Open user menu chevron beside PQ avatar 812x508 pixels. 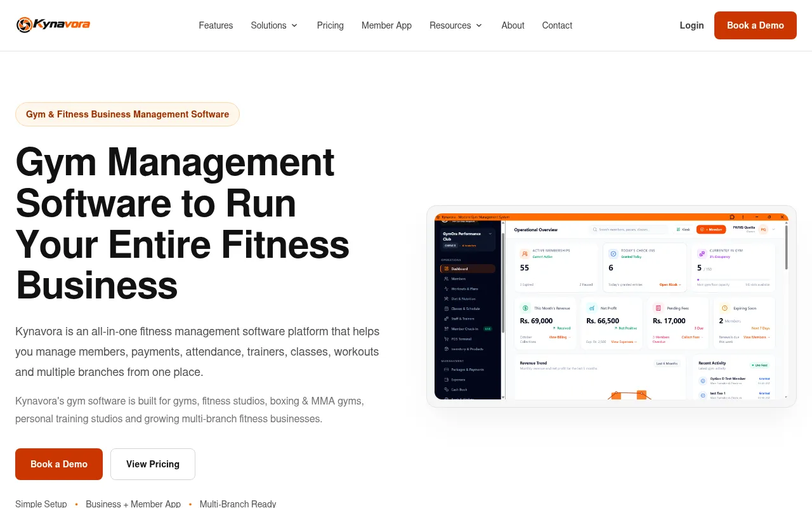coord(774,229)
